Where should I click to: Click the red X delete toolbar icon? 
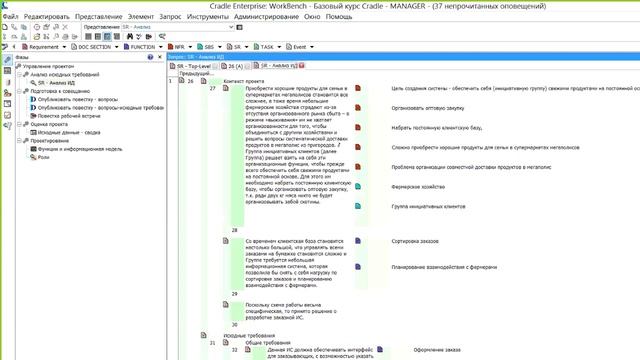65,27
